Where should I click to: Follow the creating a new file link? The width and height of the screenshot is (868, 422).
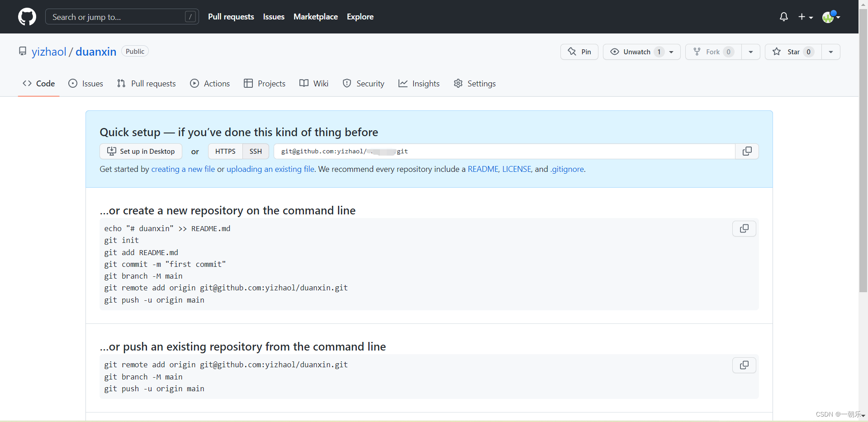[183, 169]
